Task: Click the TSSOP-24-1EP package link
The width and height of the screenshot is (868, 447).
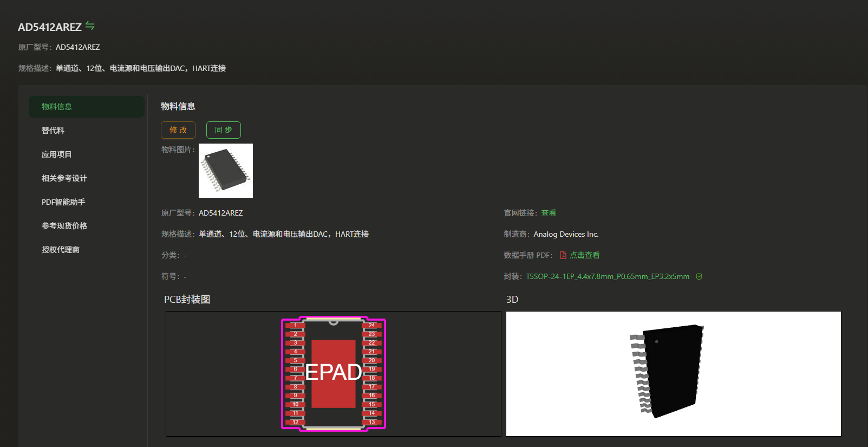Action: pyautogui.click(x=607, y=276)
